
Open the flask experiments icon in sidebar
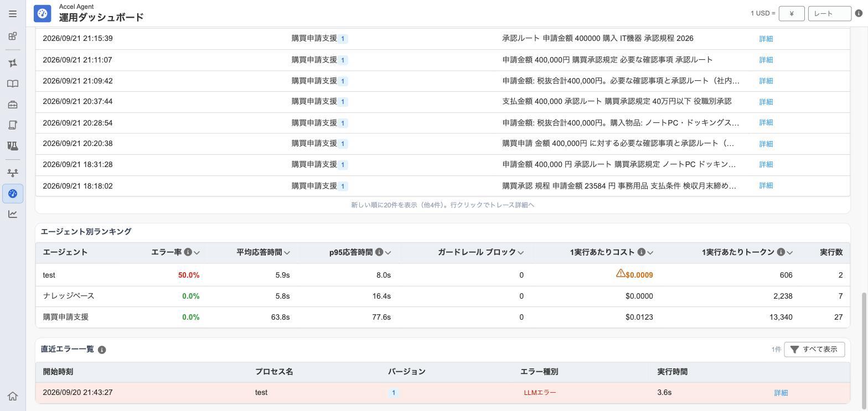(13, 146)
